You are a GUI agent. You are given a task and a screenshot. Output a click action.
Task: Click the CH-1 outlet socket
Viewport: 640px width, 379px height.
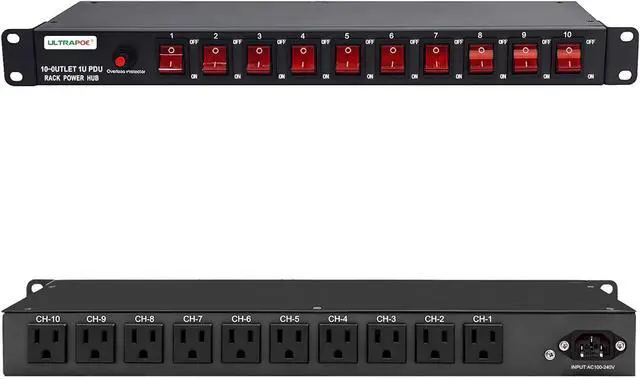click(x=483, y=344)
